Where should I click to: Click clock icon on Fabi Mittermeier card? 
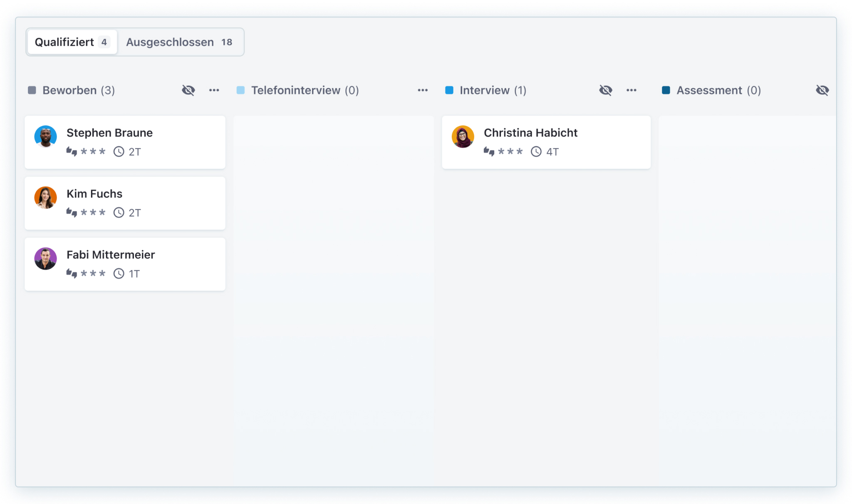click(119, 273)
